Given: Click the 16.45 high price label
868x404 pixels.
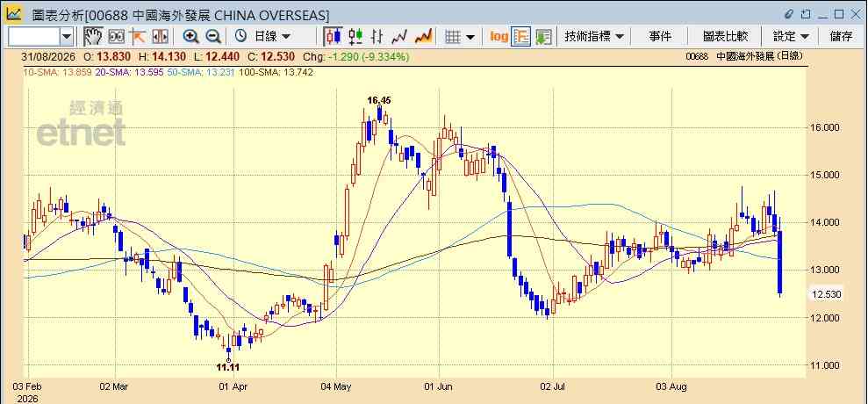Looking at the screenshot, I should point(378,100).
